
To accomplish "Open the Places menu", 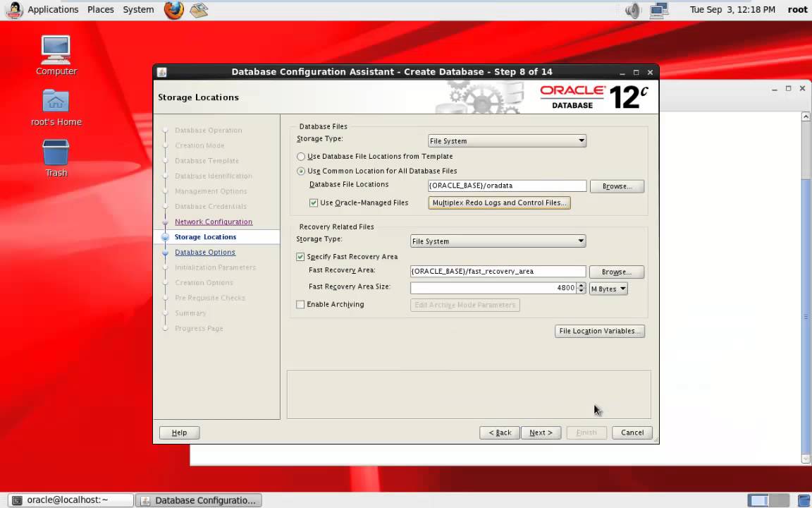I will pyautogui.click(x=101, y=10).
